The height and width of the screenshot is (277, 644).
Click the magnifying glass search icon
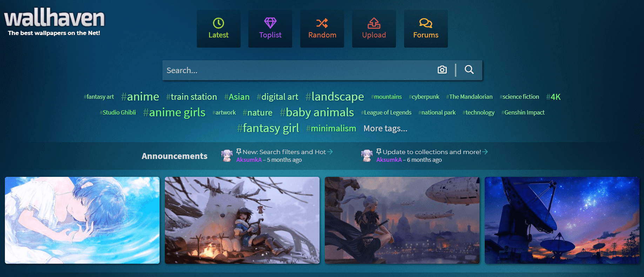click(469, 70)
